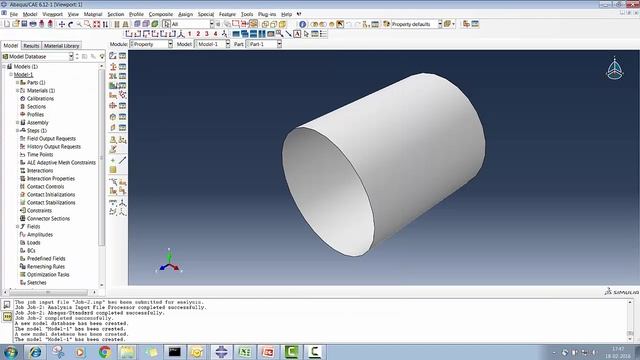Expand the Materials (1) tree node
640x360 pixels.
18,91
